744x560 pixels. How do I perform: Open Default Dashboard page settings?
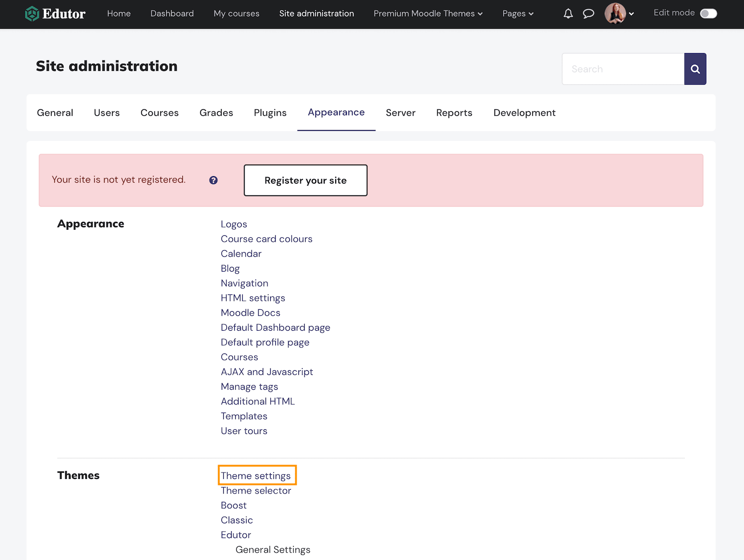(275, 327)
